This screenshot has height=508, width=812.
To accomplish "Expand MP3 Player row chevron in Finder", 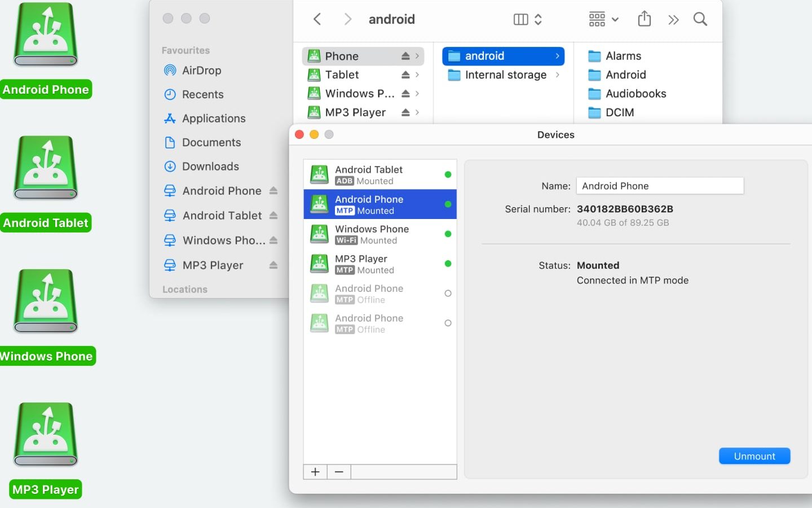I will coord(417,112).
